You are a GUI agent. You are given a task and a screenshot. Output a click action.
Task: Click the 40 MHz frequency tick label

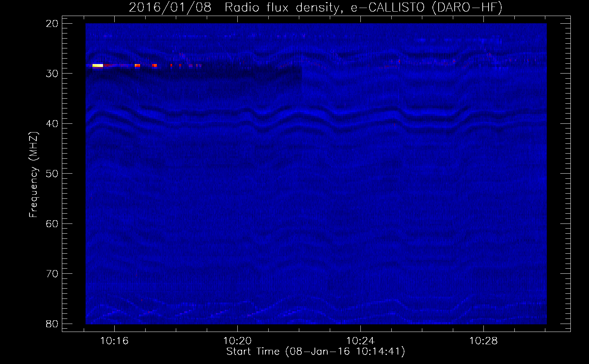coord(52,124)
